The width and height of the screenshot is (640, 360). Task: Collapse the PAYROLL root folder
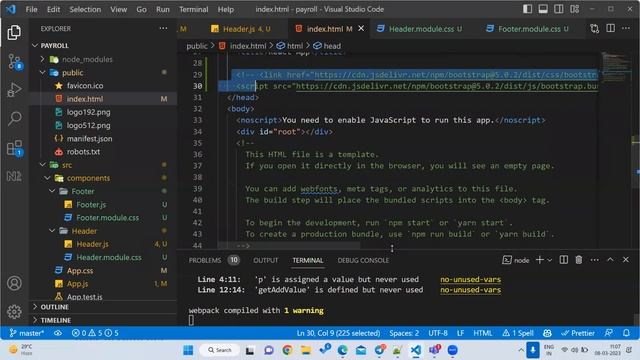(x=35, y=46)
